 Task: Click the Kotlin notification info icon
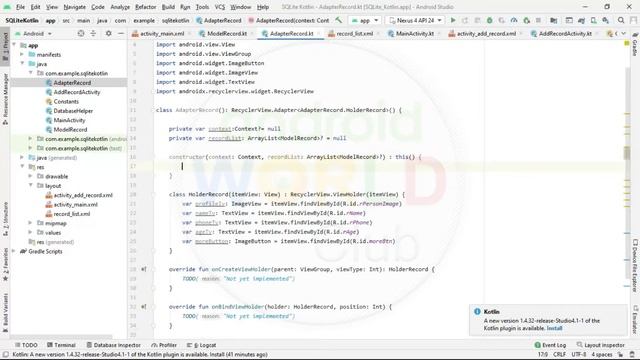pyautogui.click(x=477, y=311)
